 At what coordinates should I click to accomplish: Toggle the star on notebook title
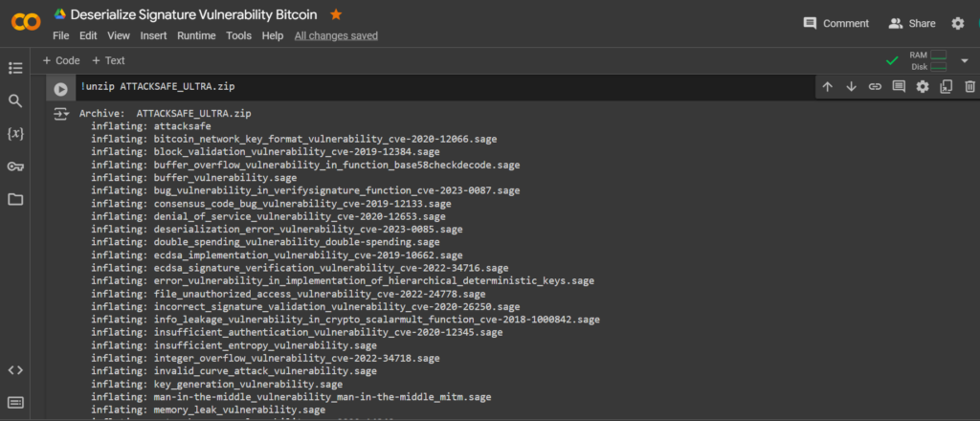(336, 13)
